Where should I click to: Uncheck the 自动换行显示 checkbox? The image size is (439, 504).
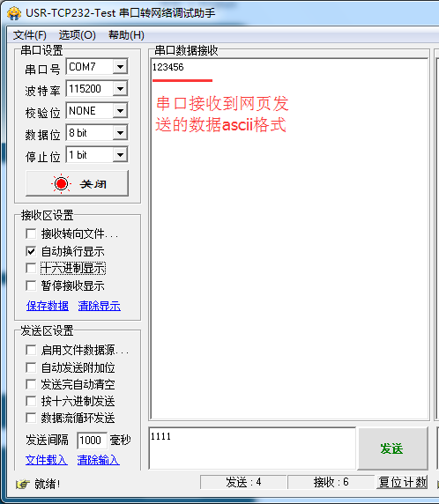(x=31, y=251)
